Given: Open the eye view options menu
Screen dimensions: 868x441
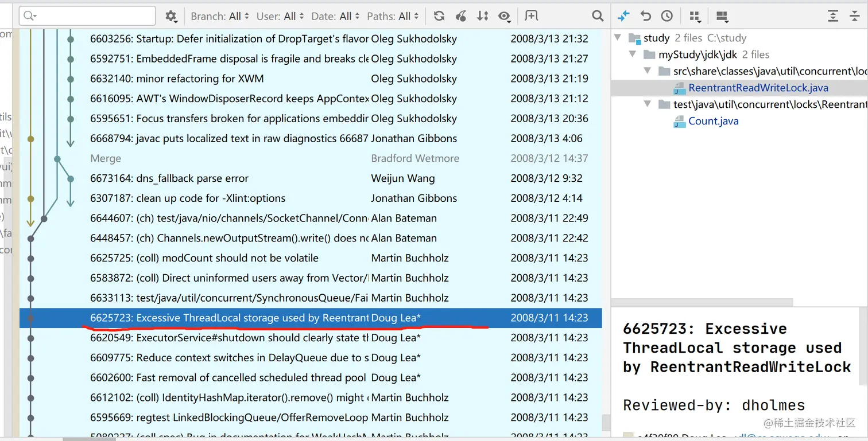Looking at the screenshot, I should coord(505,16).
